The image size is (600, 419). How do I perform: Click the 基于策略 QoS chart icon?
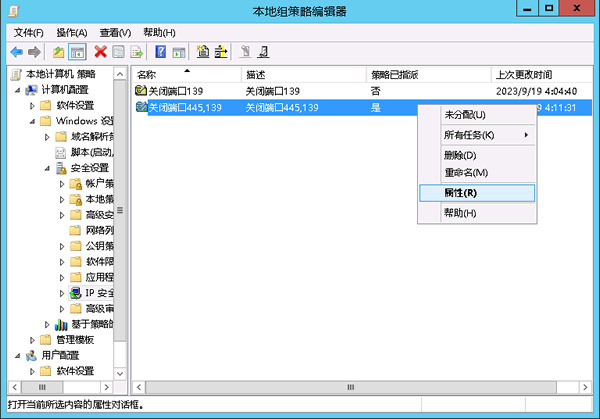coord(61,324)
